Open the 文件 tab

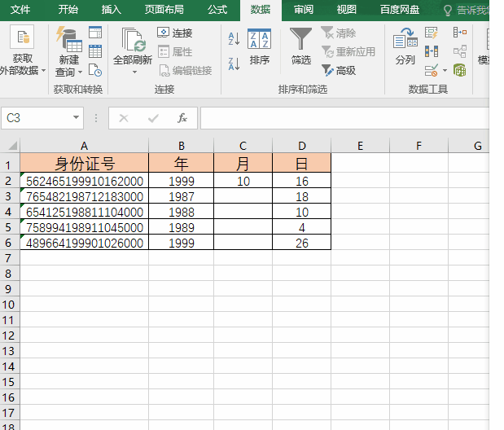[x=20, y=10]
